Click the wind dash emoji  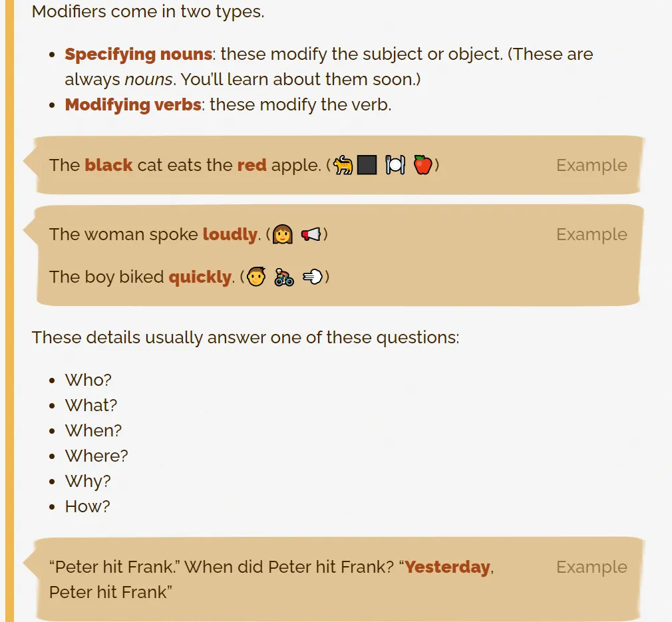coord(312,277)
